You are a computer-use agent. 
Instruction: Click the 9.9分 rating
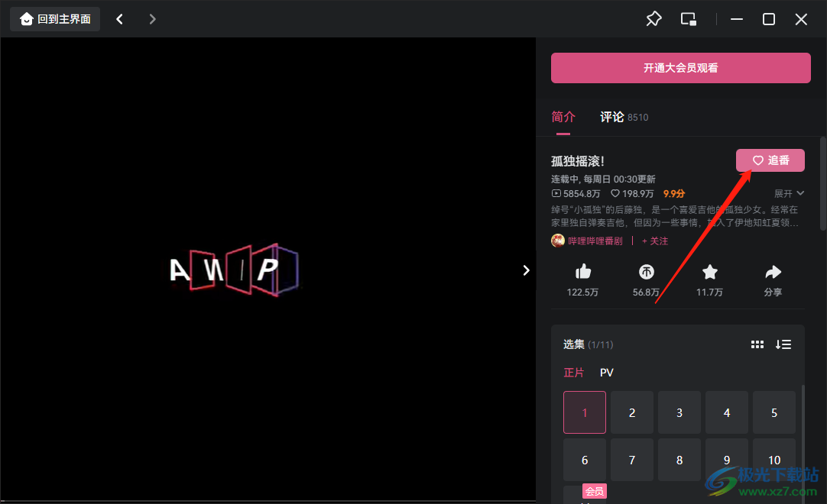coord(674,193)
